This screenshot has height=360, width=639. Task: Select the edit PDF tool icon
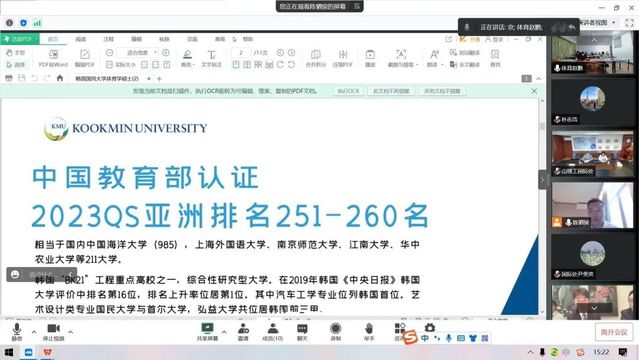pos(84,58)
